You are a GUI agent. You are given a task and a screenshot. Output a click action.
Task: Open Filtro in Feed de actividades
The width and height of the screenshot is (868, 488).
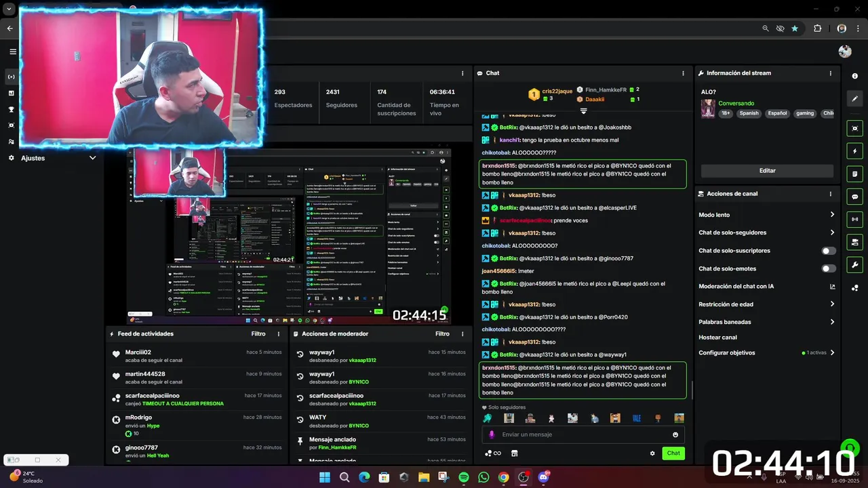click(258, 334)
